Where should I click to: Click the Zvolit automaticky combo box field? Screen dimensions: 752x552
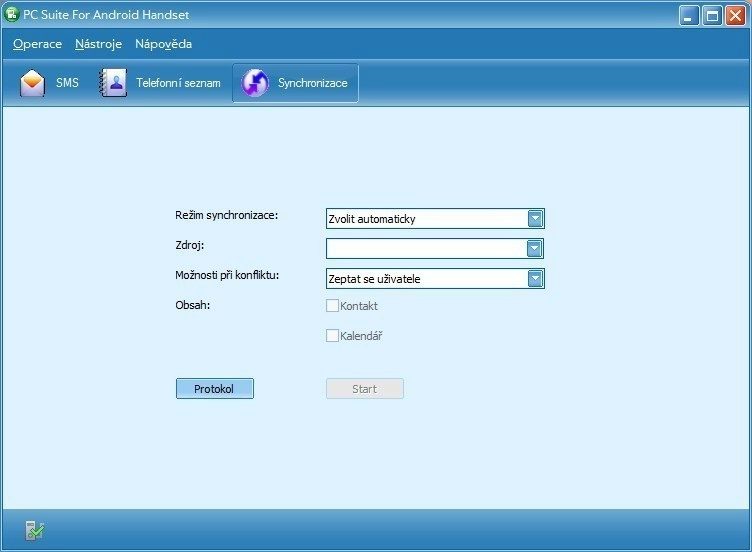click(435, 219)
